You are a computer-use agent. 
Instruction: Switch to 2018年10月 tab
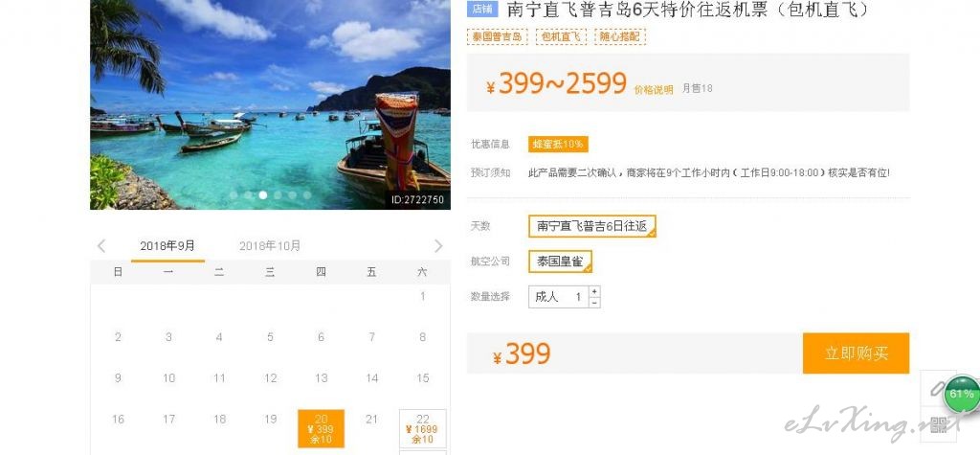pyautogui.click(x=270, y=246)
